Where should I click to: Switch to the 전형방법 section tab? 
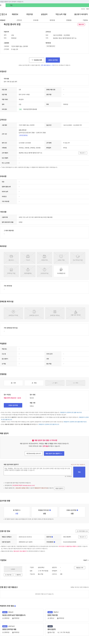click(69, 20)
